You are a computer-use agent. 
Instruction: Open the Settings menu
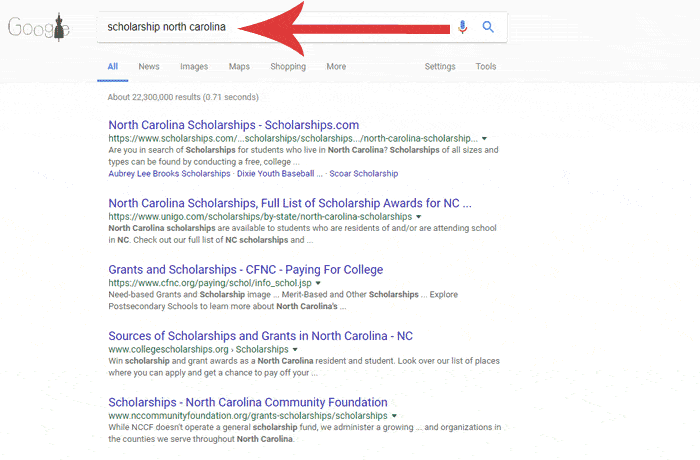(x=440, y=67)
